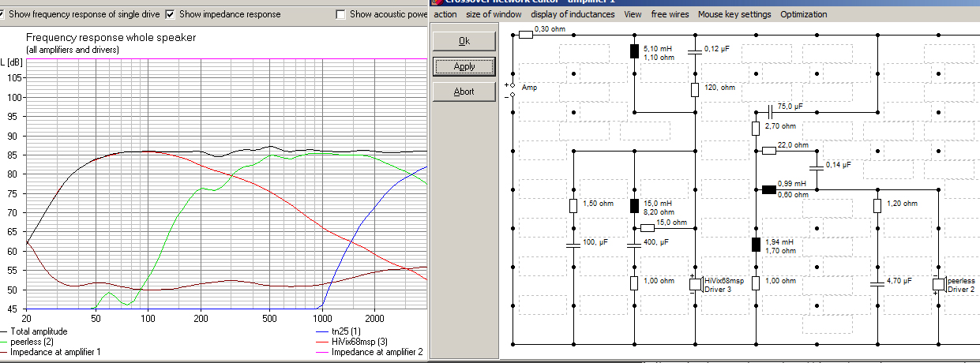The height and width of the screenshot is (363, 980).
Task: Click the 0,30 ohm series resistor
Action: 526,35
